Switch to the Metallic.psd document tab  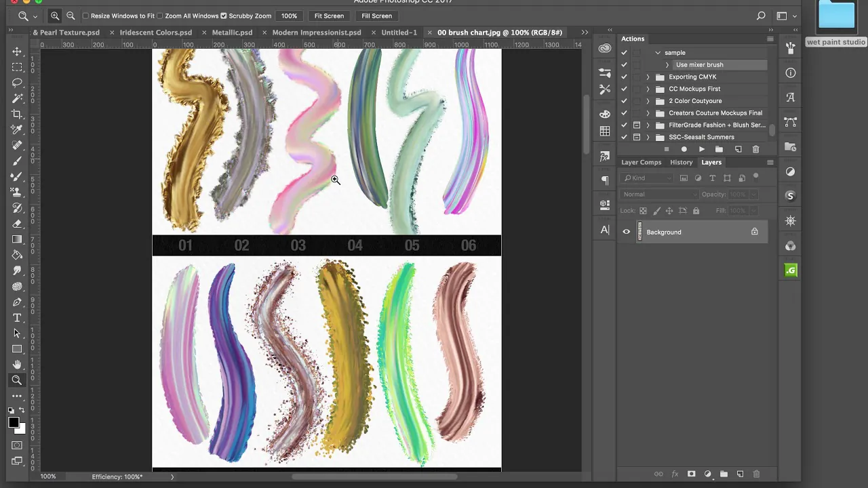click(232, 32)
